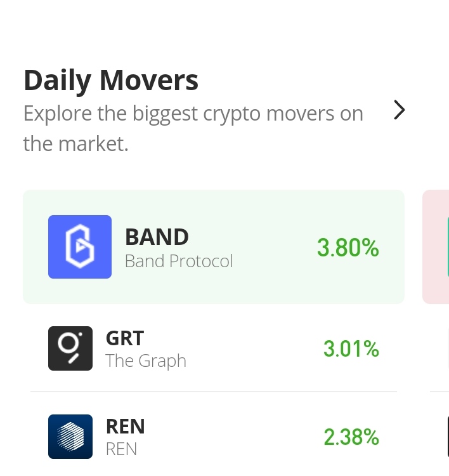Screen dimensions: 449x476
Task: Open Daily Movers with the chevron arrow
Action: point(400,110)
